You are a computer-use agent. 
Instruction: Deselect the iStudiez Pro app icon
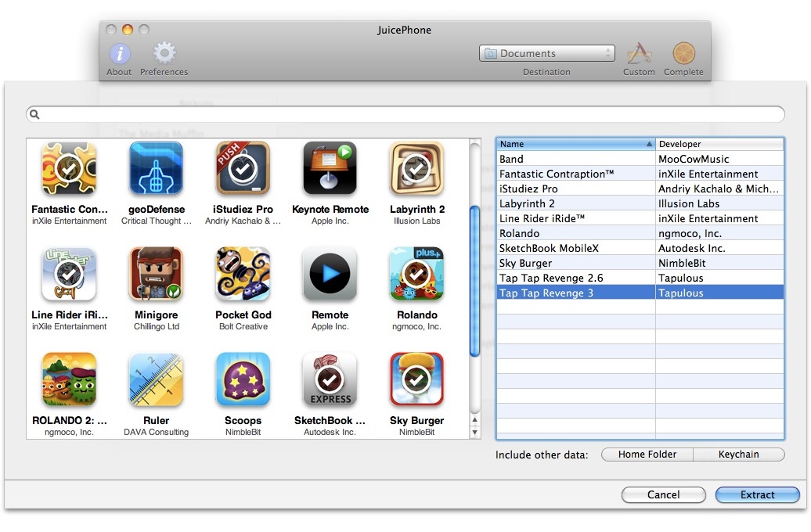pyautogui.click(x=243, y=168)
